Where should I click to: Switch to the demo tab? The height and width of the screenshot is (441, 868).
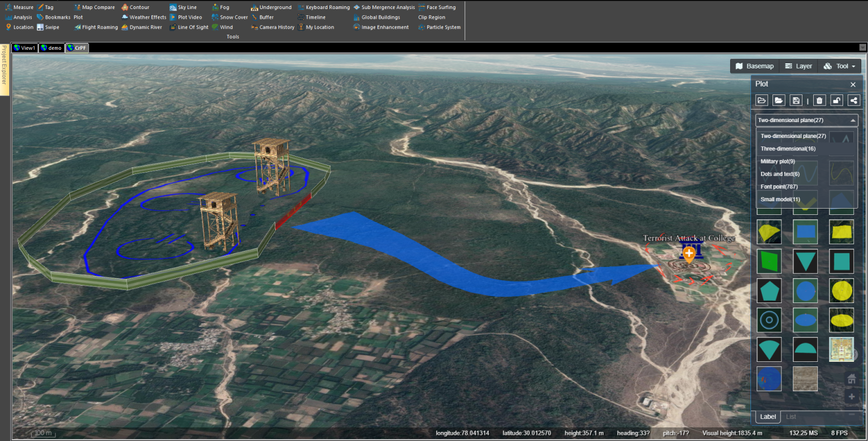[x=51, y=47]
